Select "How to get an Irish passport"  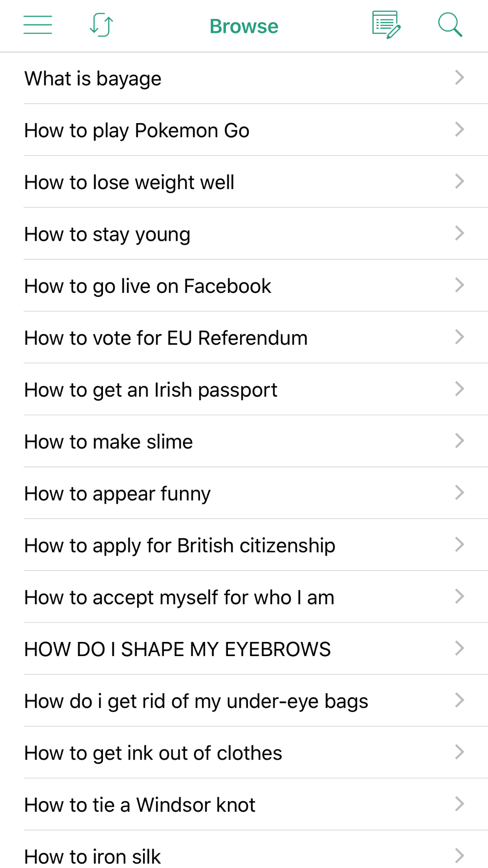(x=244, y=389)
